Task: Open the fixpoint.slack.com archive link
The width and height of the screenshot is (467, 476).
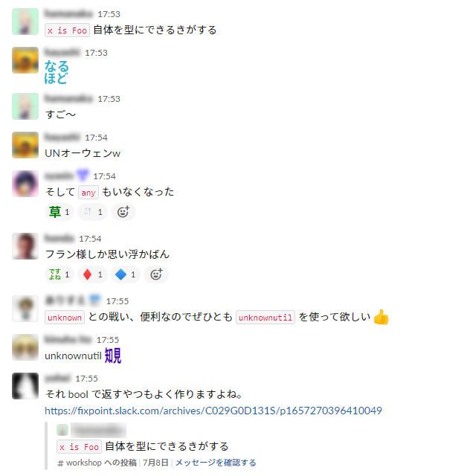Action: [213, 411]
